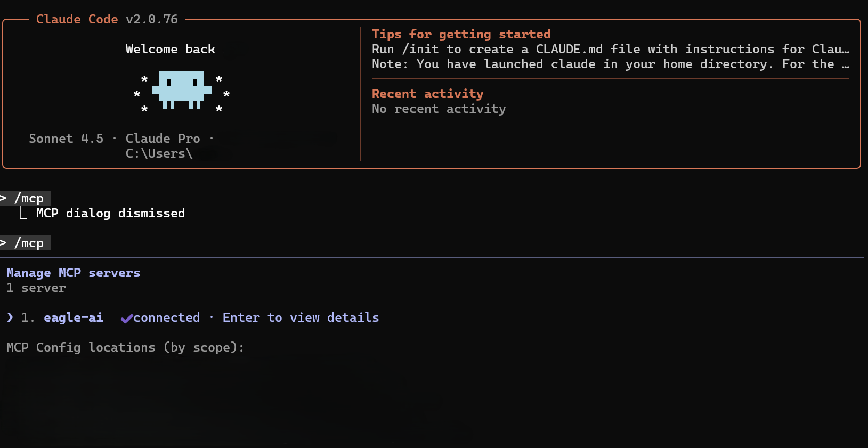The image size is (868, 448).
Task: Click the first /mcp command entry
Action: (26, 198)
